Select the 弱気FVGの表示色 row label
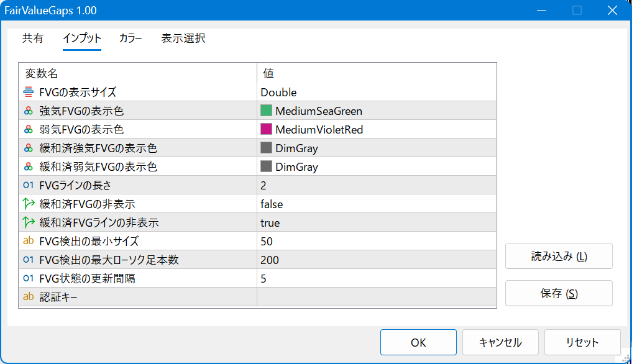Image resolution: width=632 pixels, height=364 pixels. 81,129
